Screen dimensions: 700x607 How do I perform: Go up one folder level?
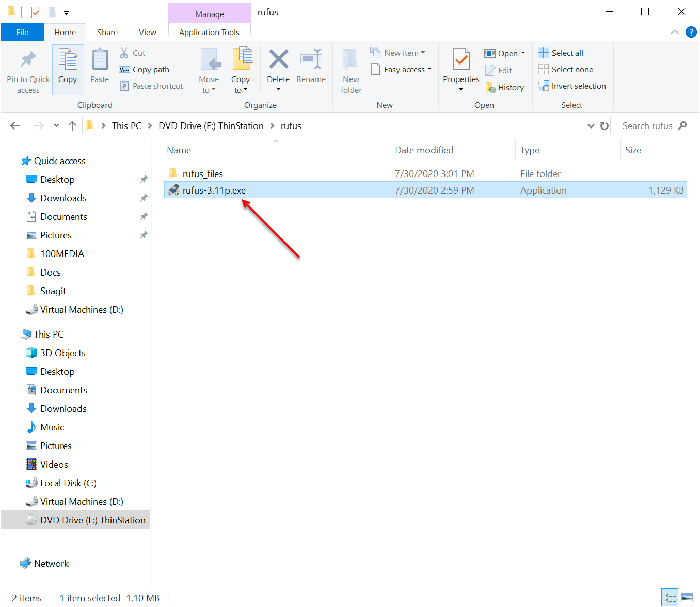[72, 125]
